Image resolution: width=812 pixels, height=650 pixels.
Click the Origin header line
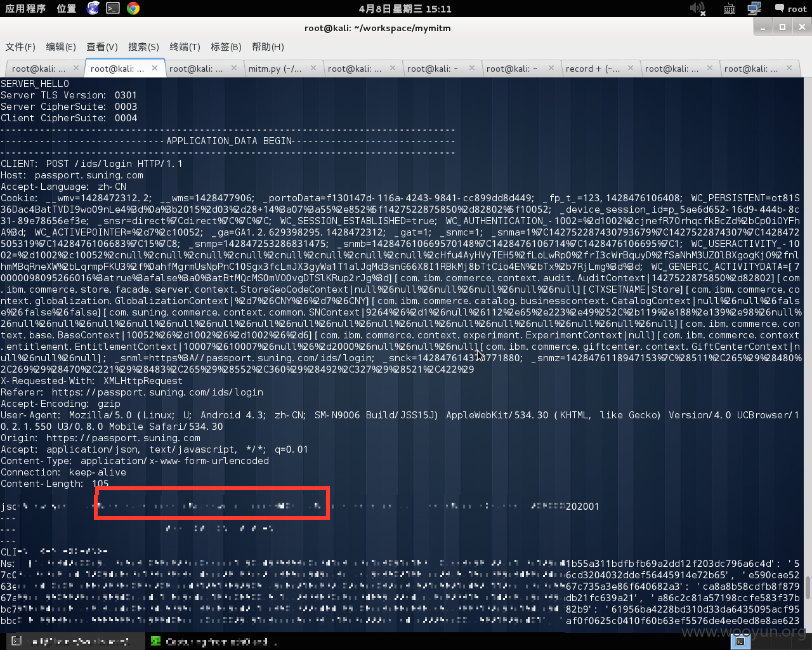pyautogui.click(x=100, y=438)
